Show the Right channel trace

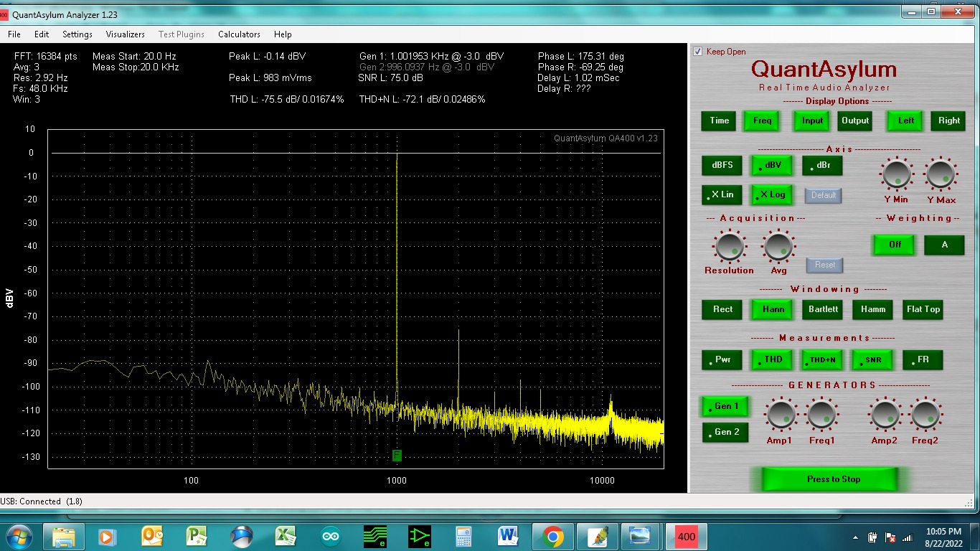pyautogui.click(x=949, y=121)
